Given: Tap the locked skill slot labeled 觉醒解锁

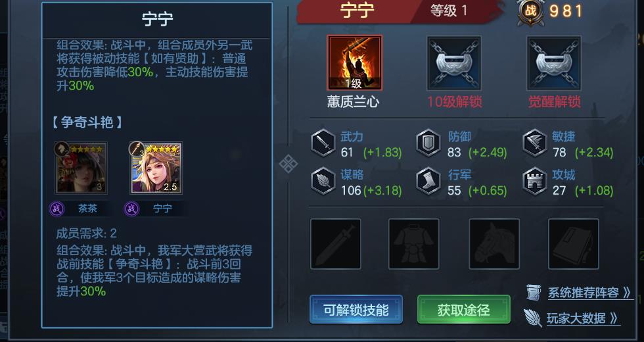Looking at the screenshot, I should pyautogui.click(x=554, y=63).
